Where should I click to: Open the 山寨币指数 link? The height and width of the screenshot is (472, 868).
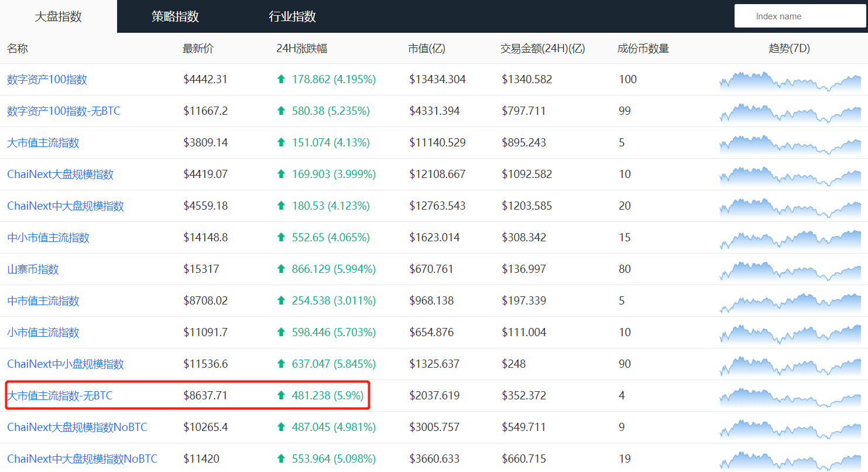pyautogui.click(x=33, y=269)
